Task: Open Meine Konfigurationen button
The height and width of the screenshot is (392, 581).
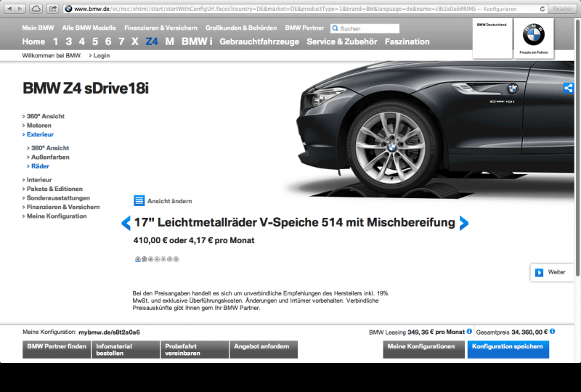Action: pos(423,349)
